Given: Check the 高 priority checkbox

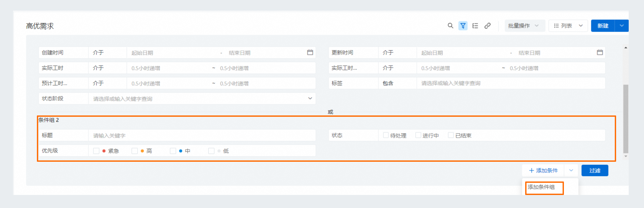Looking at the screenshot, I should pyautogui.click(x=135, y=151).
